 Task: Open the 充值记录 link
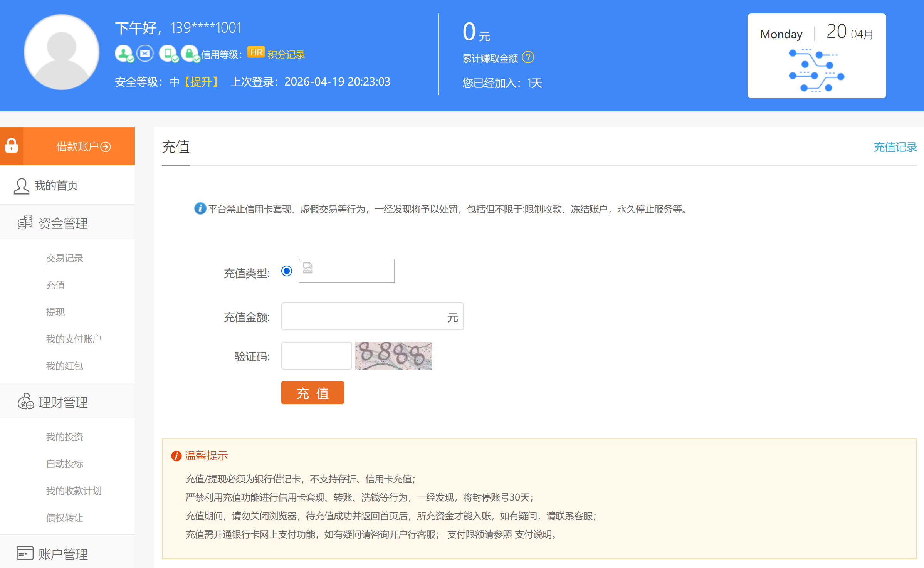click(x=895, y=147)
